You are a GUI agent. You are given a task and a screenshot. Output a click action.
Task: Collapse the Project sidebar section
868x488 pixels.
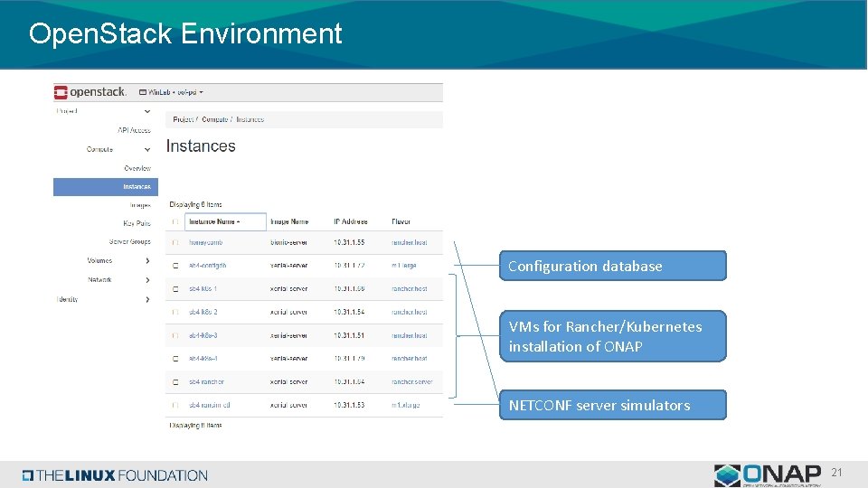(147, 111)
